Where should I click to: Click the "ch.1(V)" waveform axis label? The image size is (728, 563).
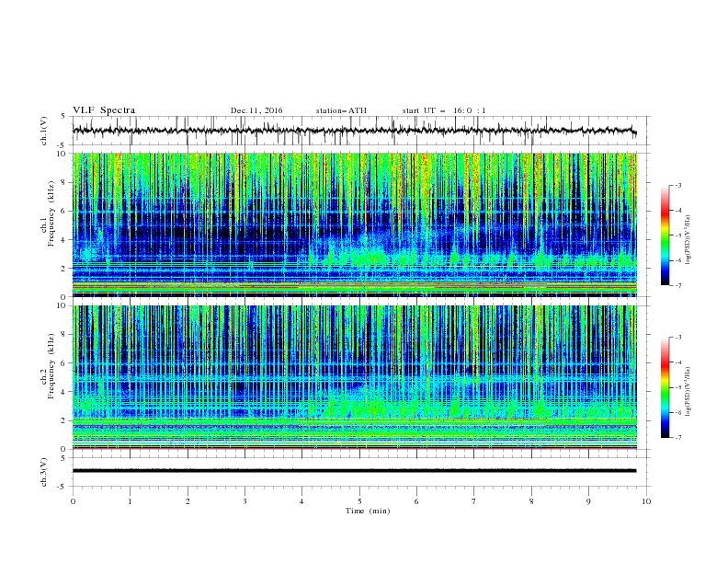44,131
